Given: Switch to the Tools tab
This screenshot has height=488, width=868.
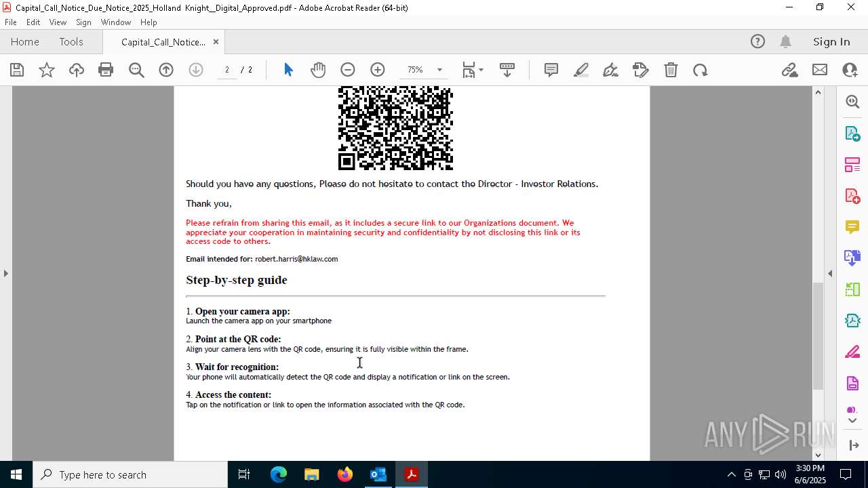Looking at the screenshot, I should (71, 42).
